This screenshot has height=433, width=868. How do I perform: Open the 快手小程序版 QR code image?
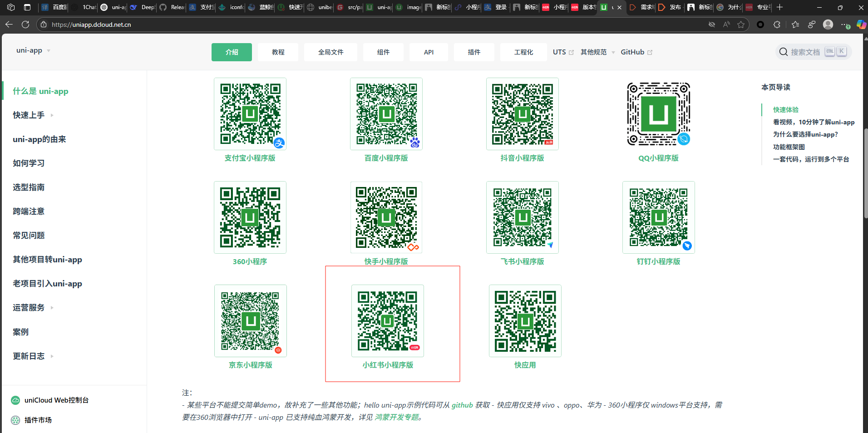point(386,217)
